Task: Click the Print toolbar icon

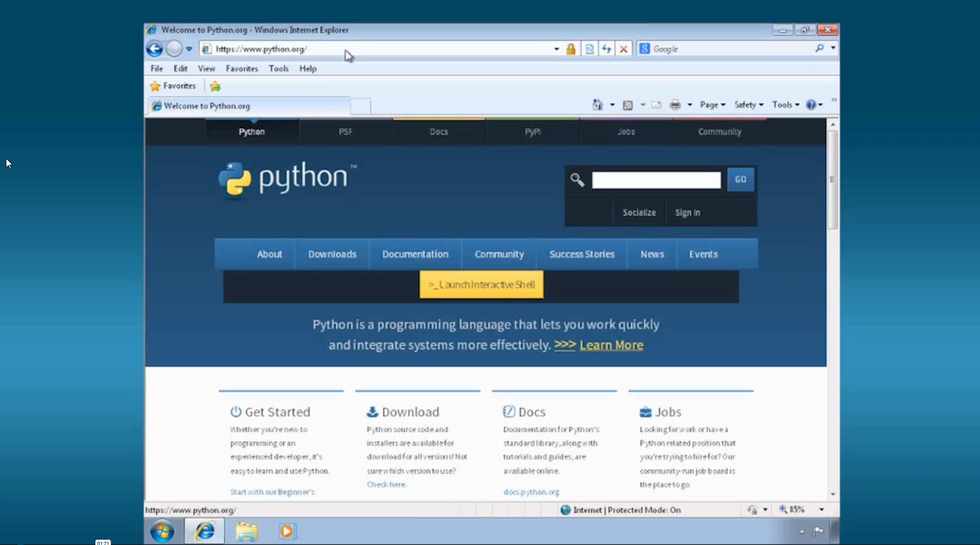Action: click(675, 105)
